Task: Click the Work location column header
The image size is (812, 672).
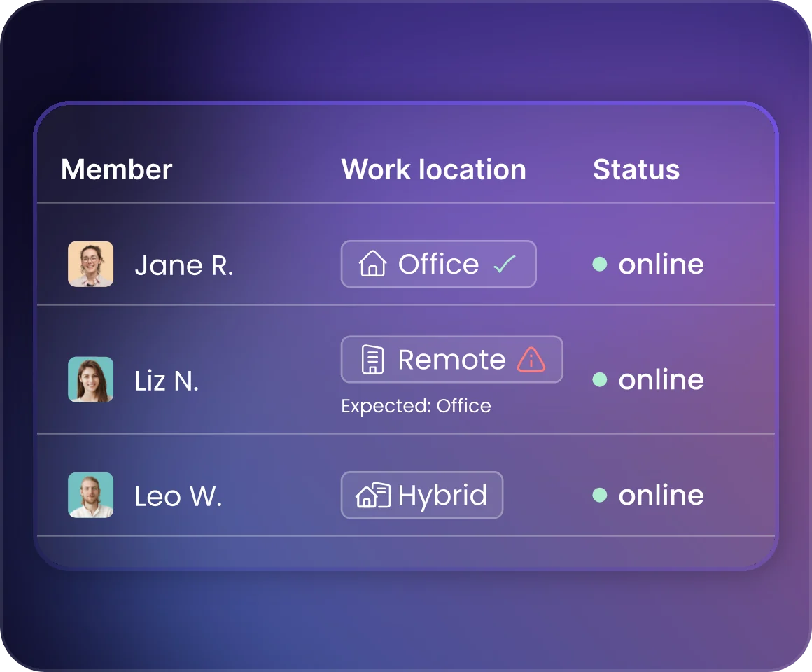Action: click(x=433, y=169)
